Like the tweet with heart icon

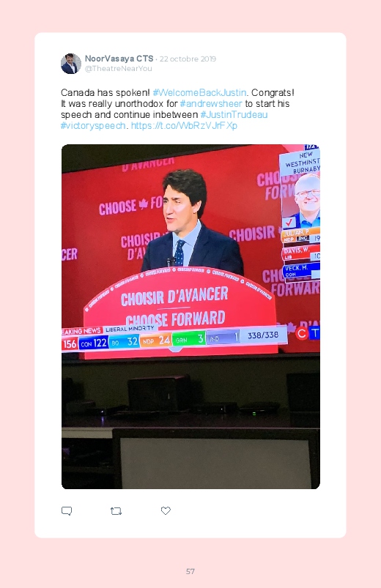coord(166,510)
